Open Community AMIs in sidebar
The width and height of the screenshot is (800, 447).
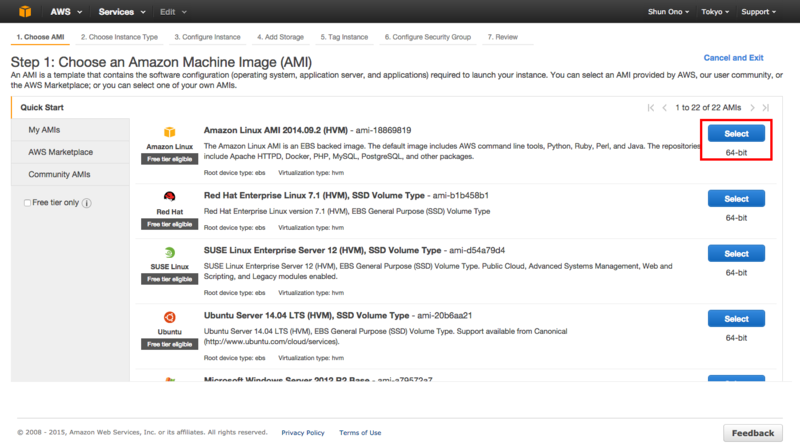[70, 175]
